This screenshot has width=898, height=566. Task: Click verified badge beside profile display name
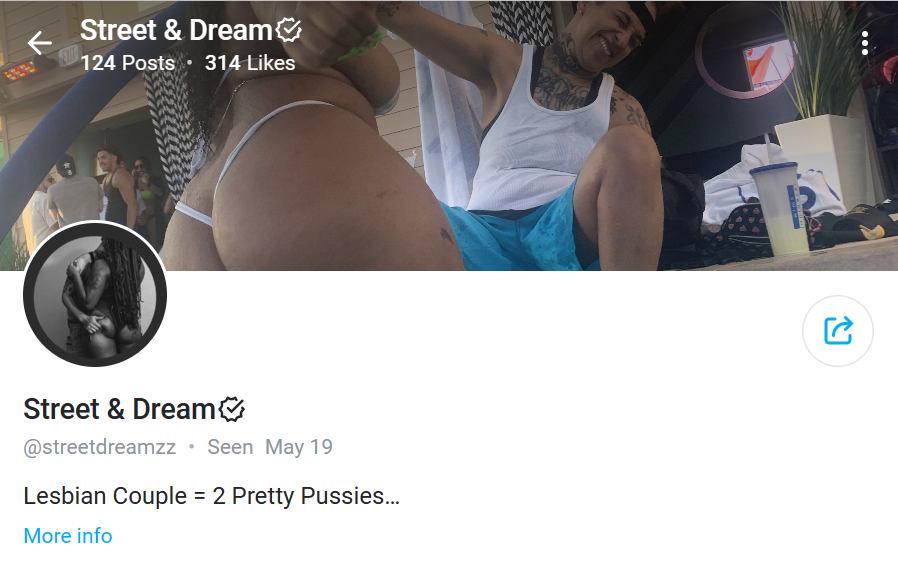coord(232,409)
